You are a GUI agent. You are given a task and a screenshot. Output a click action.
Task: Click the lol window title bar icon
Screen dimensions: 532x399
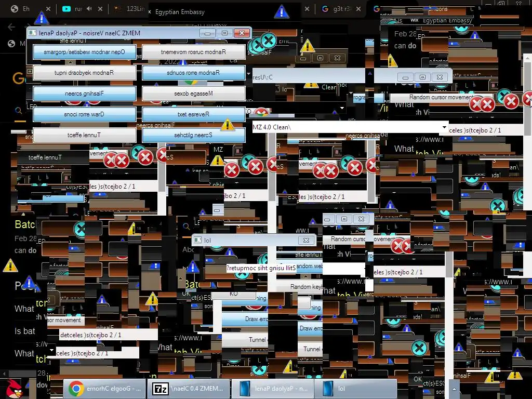point(197,240)
